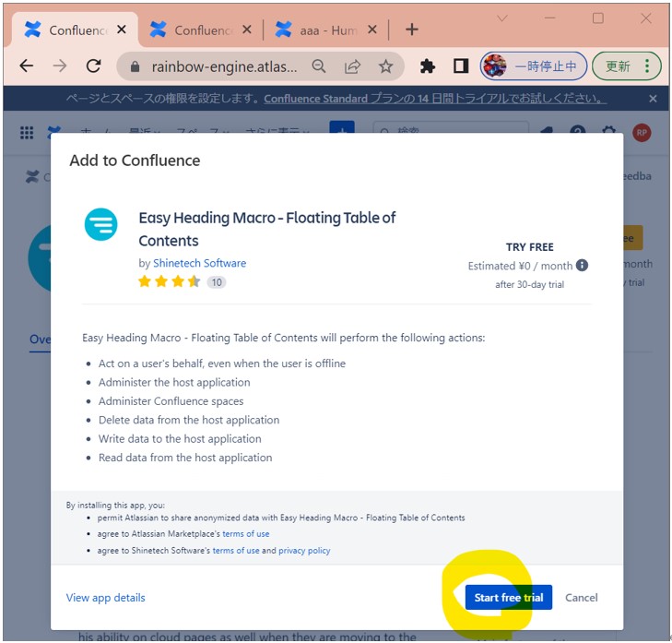Go back using the browser back arrow
The height and width of the screenshot is (643, 672).
27,66
